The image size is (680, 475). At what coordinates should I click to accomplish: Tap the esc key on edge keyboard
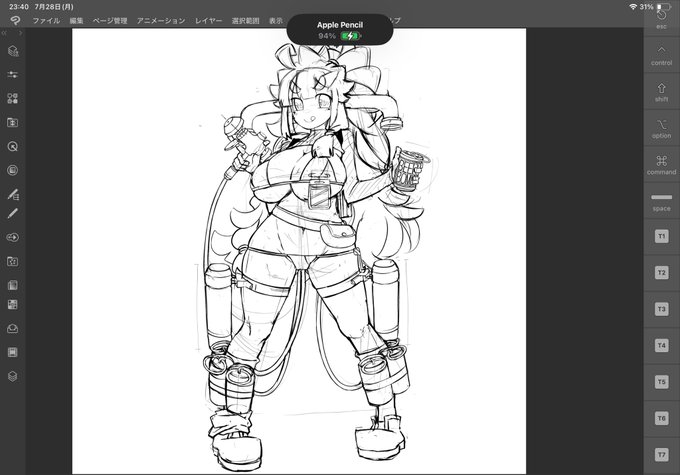pos(661,19)
